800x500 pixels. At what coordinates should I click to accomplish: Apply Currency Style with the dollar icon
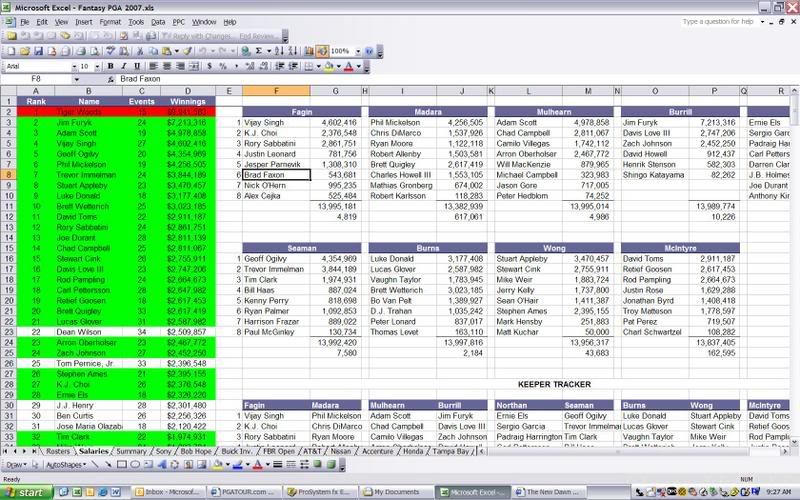pos(210,66)
